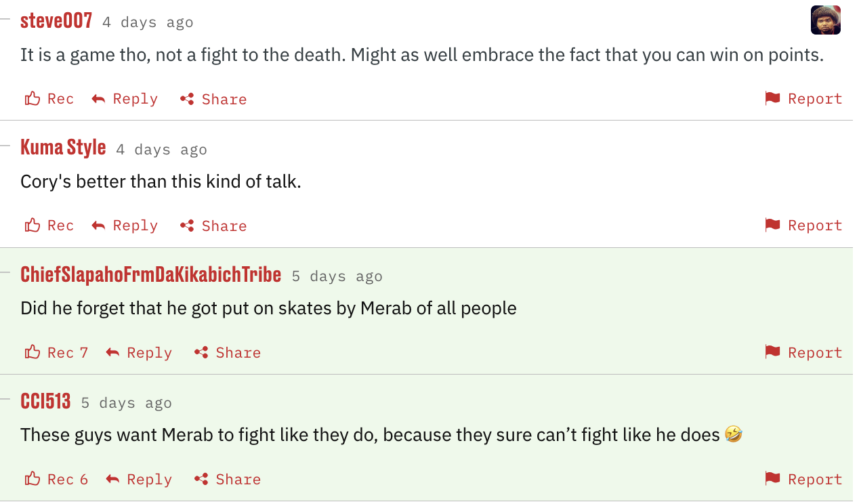Click share icon under CCI513's comment

(201, 479)
